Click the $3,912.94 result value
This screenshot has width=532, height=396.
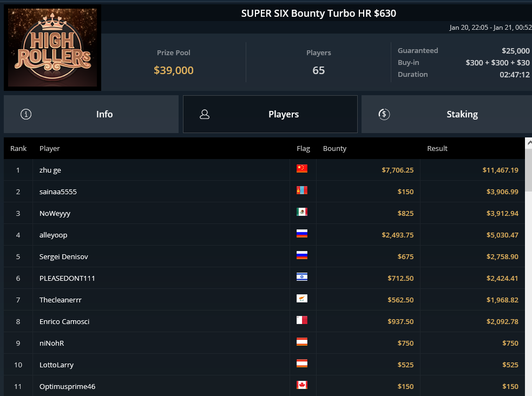[502, 214]
